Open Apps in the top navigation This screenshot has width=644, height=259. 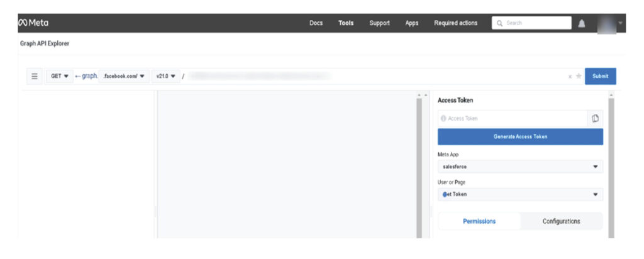tap(412, 23)
